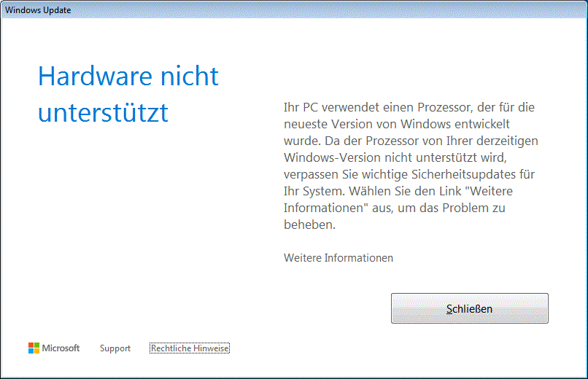Open the Support link in footer
Image resolution: width=588 pixels, height=379 pixels.
[x=115, y=348]
